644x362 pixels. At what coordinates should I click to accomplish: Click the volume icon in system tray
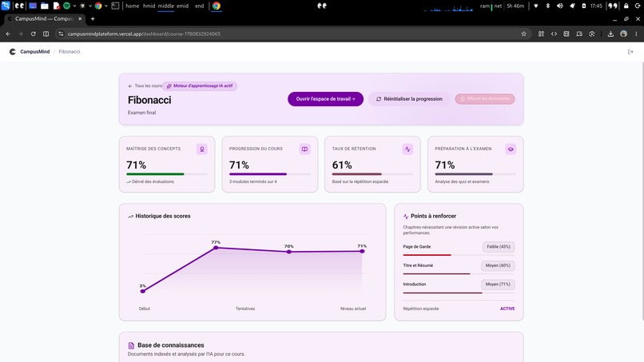point(560,6)
